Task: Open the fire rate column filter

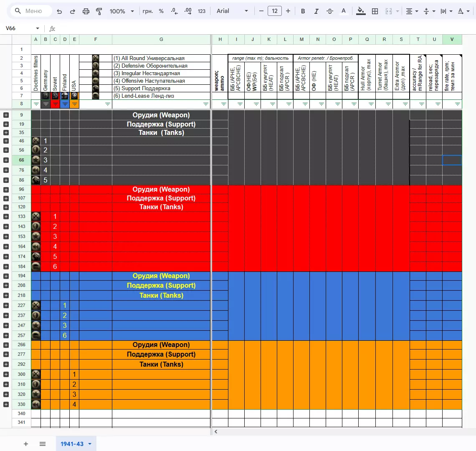Action: pos(458,104)
